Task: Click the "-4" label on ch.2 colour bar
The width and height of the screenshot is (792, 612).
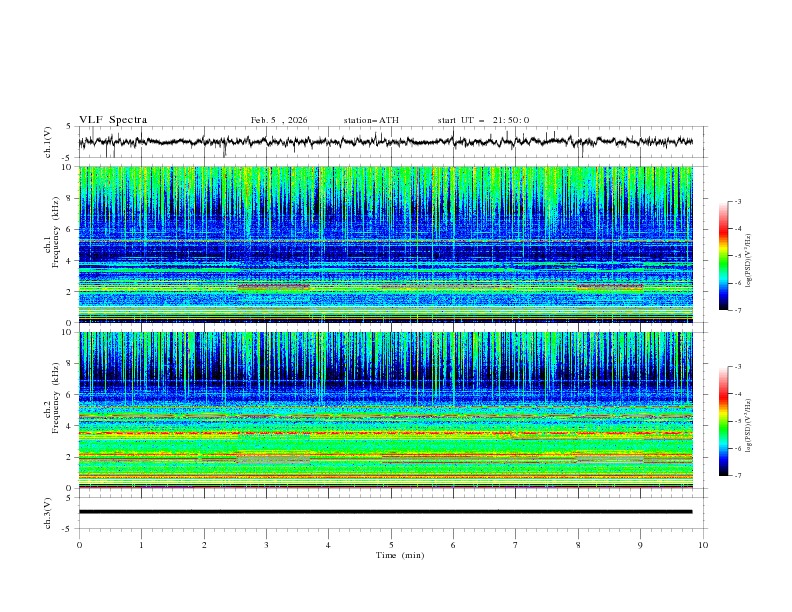Action: [738, 394]
